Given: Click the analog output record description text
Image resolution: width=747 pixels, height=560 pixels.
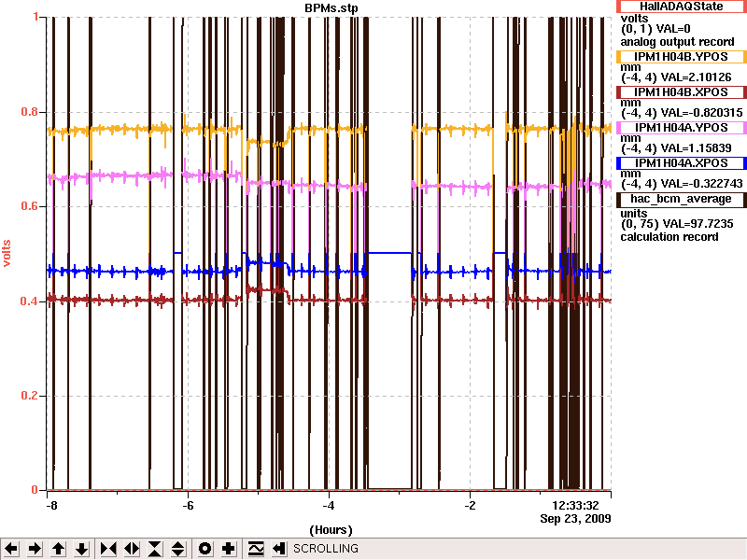Looking at the screenshot, I should 677,42.
